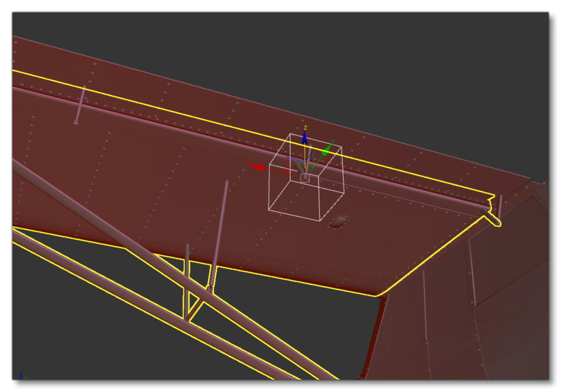Image resolution: width=561 pixels, height=392 pixels.
Task: Click the yellow Z label above the gizmo
Action: click(305, 128)
